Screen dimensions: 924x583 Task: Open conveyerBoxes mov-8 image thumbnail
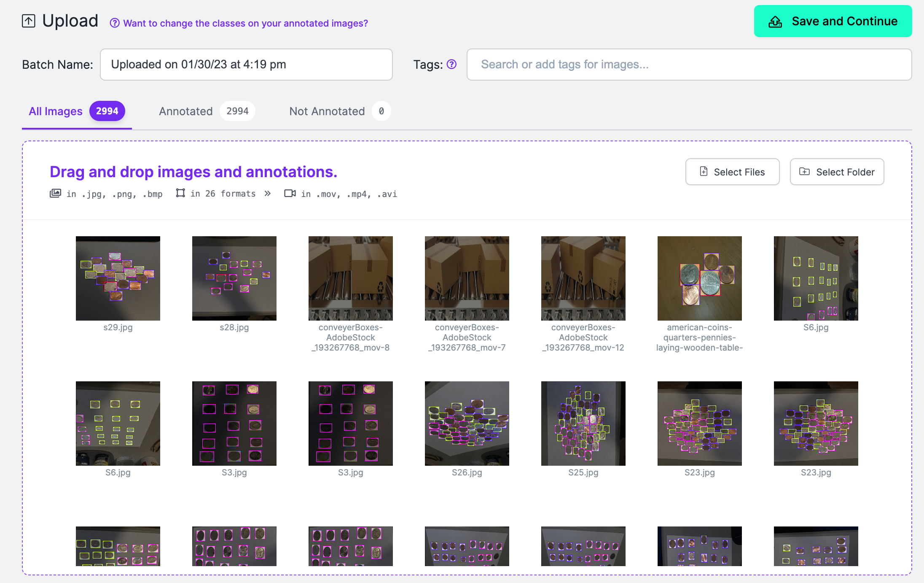351,278
